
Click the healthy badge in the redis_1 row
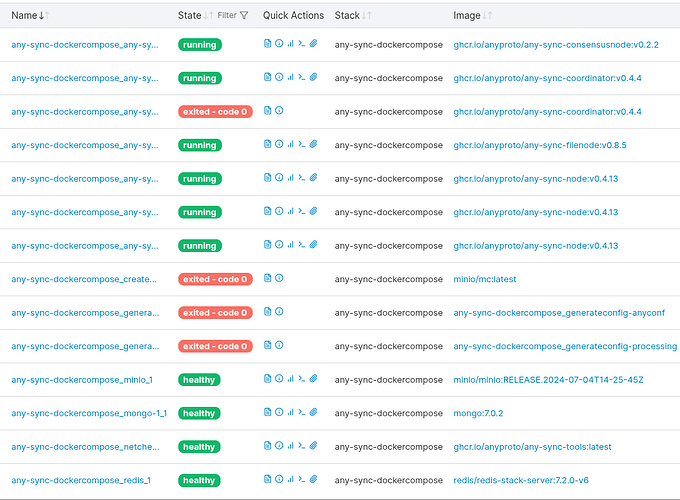pyautogui.click(x=199, y=480)
